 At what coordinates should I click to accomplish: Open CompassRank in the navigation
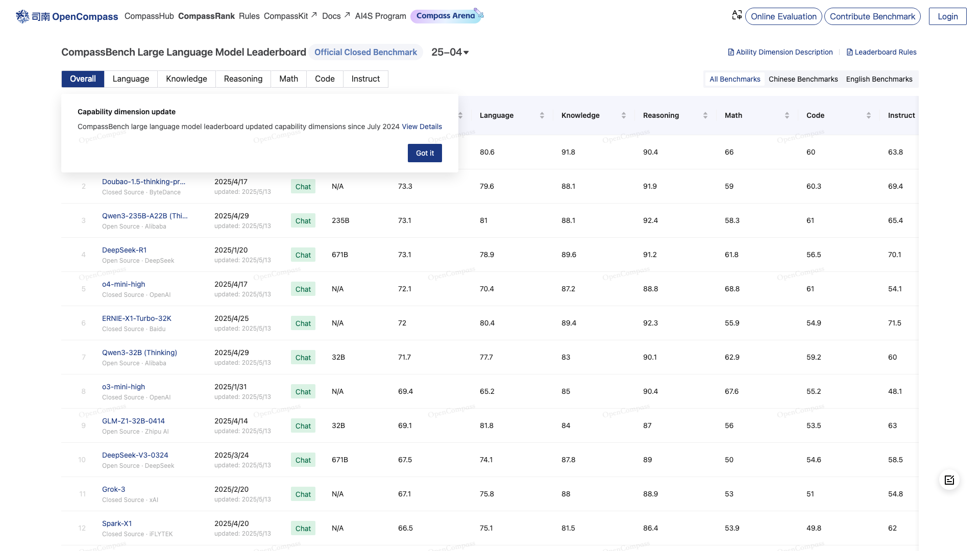point(206,16)
